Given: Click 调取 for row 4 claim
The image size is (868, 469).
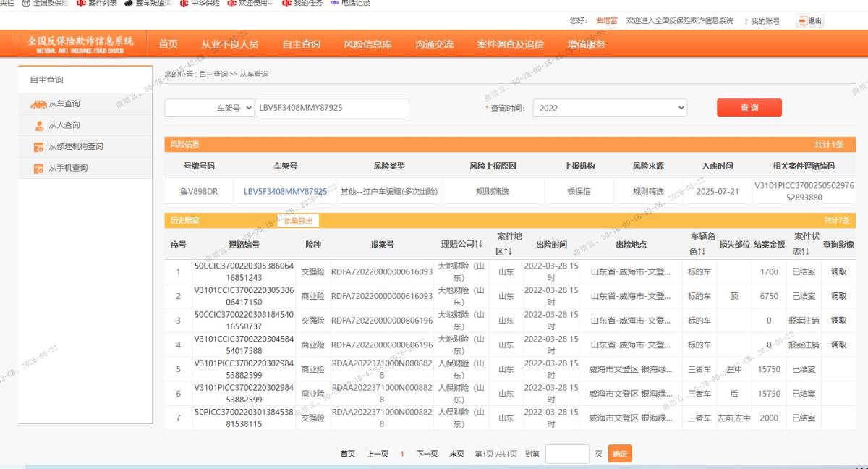Looking at the screenshot, I should (x=838, y=345).
